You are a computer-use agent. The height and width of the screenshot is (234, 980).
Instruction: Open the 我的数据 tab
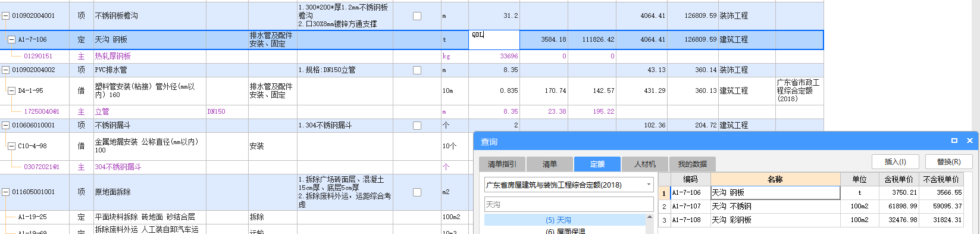point(692,164)
